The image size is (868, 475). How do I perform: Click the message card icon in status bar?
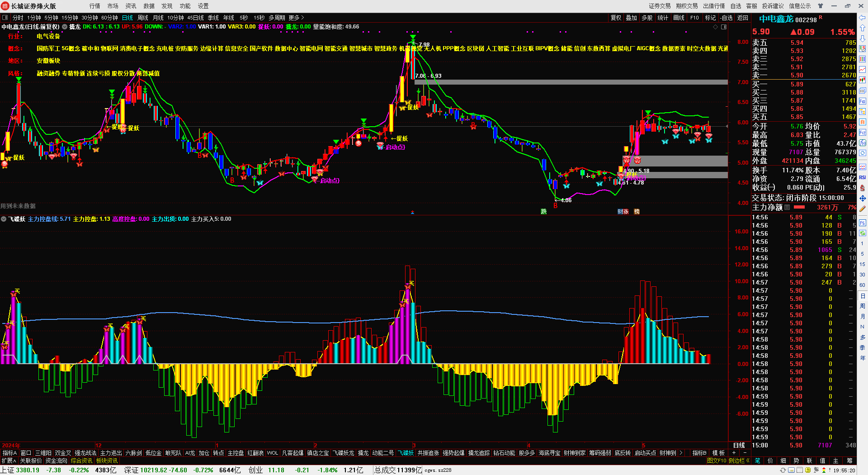[x=792, y=470]
